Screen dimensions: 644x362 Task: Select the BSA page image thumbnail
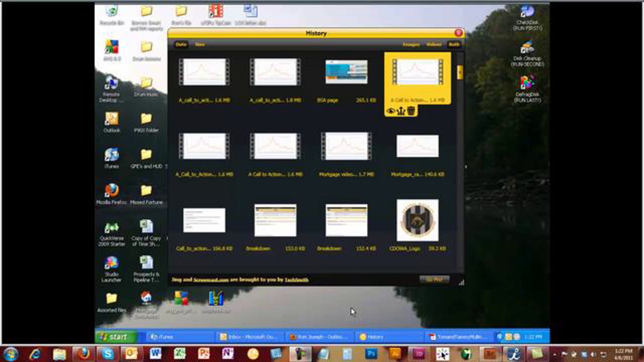[346, 72]
